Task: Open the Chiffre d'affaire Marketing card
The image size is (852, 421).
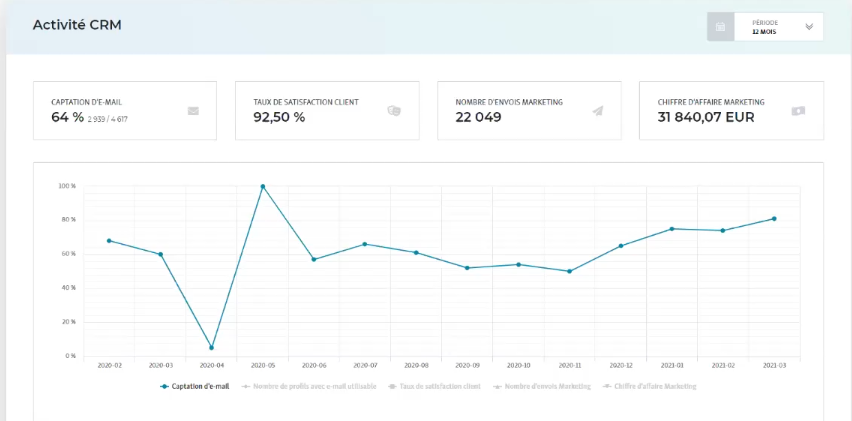Action: 731,110
